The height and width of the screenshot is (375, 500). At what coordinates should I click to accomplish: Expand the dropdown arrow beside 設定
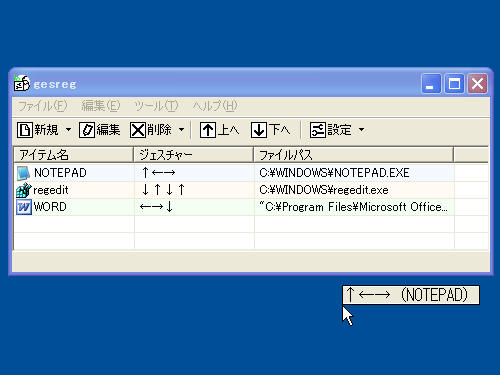(x=362, y=129)
